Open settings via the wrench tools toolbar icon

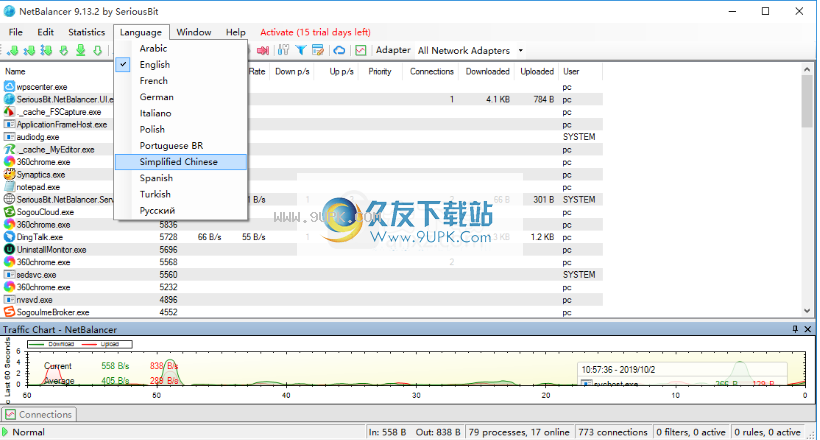[283, 50]
